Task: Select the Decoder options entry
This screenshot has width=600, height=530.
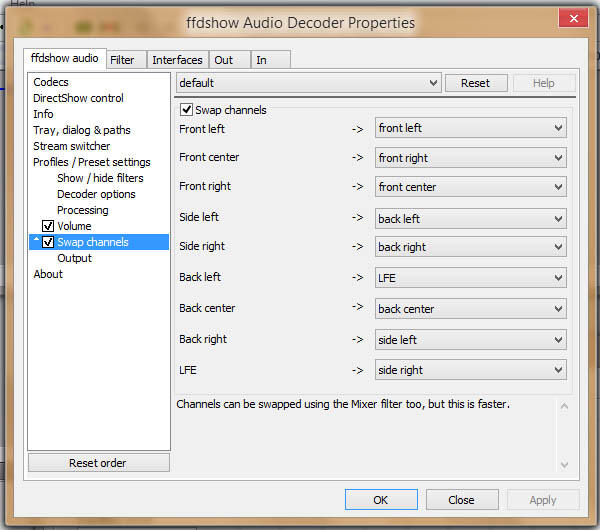Action: coord(96,194)
